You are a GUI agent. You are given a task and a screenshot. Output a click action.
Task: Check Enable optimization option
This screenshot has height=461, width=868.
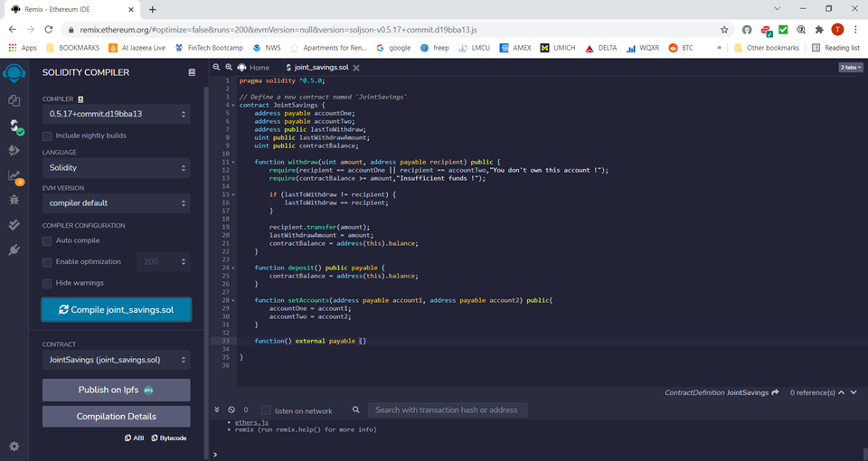point(47,262)
